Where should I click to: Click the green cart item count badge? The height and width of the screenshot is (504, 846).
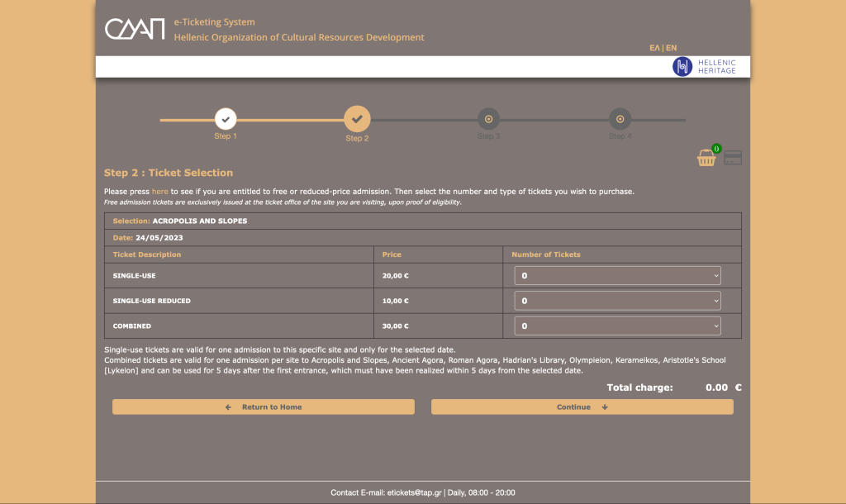(x=715, y=149)
